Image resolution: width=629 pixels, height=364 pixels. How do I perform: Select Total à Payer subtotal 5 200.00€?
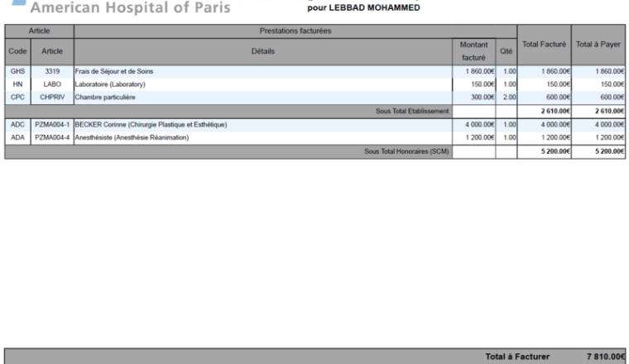[610, 151]
